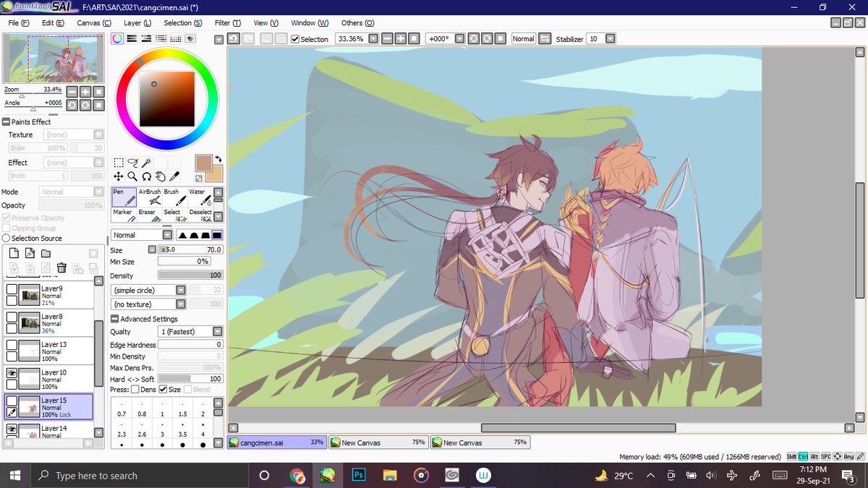Open the Filter menu
This screenshot has height=488, width=868.
click(x=227, y=22)
